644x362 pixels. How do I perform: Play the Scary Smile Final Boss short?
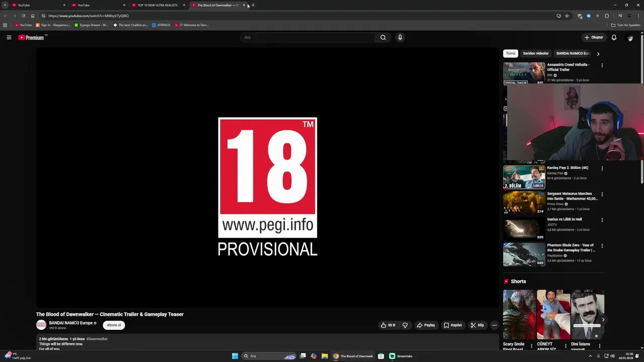click(519, 314)
